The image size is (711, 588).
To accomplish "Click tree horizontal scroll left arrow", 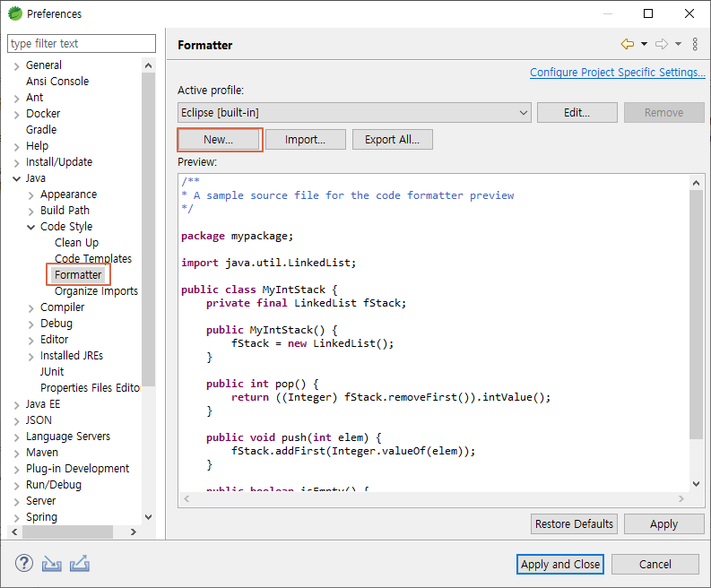I will tap(14, 532).
